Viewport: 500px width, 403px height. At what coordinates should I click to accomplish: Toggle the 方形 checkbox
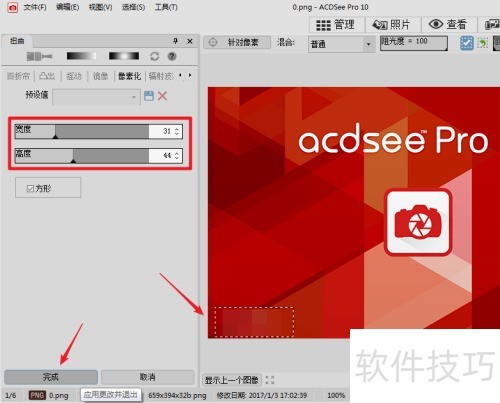[x=30, y=189]
